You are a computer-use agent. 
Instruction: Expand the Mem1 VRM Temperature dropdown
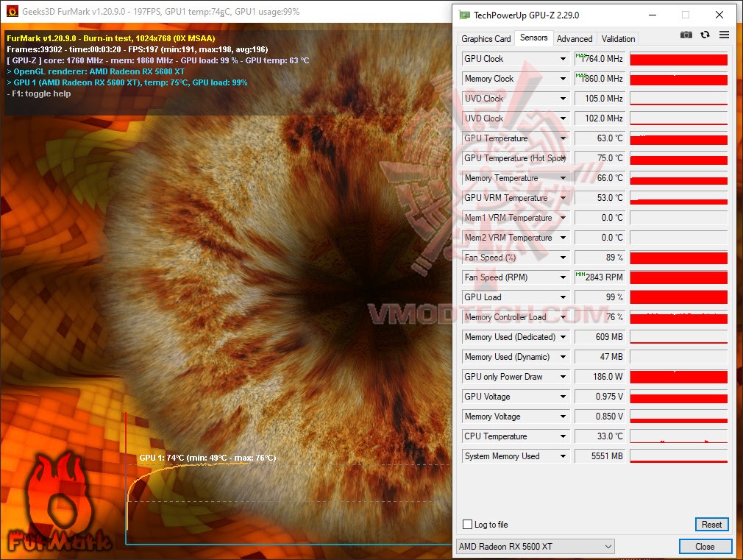point(563,218)
